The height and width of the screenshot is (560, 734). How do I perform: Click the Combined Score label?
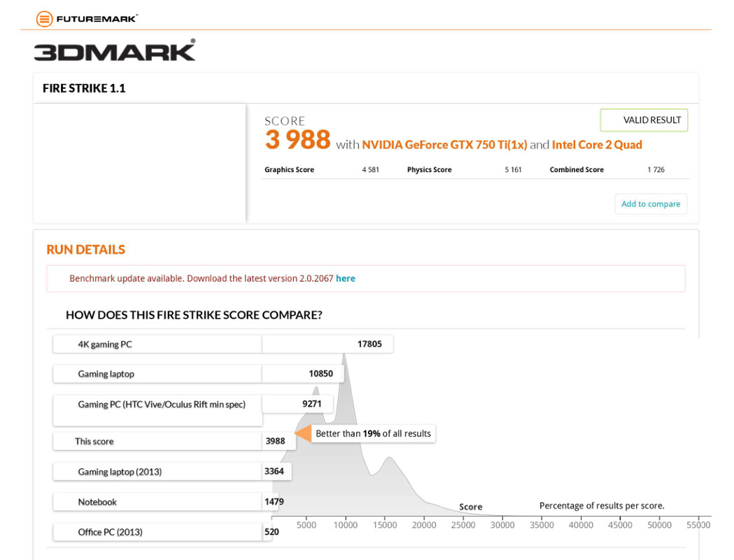577,169
